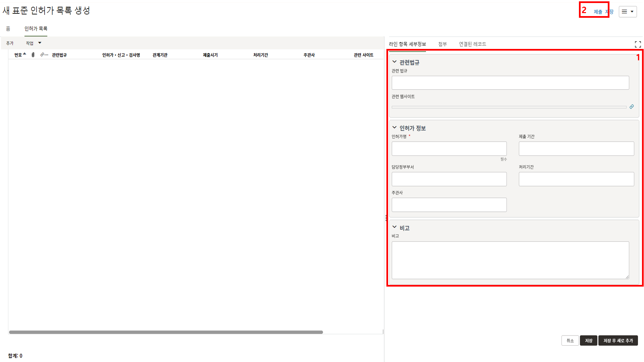Click the 번호 sort ascending arrow

pyautogui.click(x=24, y=54)
